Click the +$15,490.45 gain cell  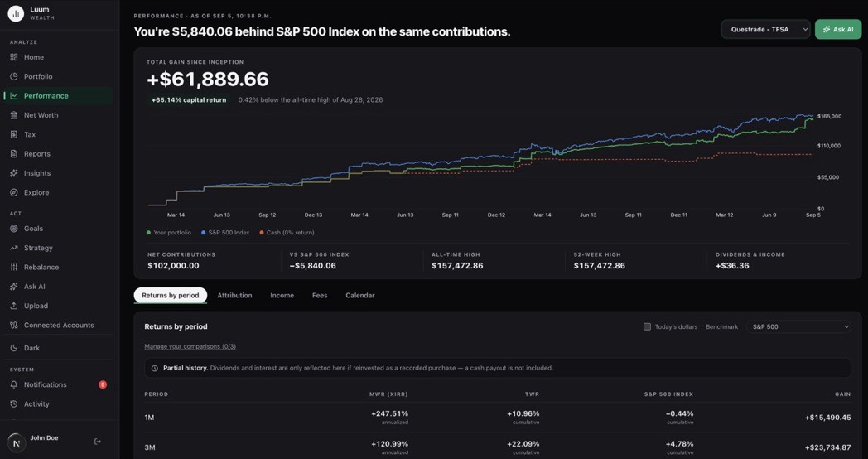pos(827,418)
